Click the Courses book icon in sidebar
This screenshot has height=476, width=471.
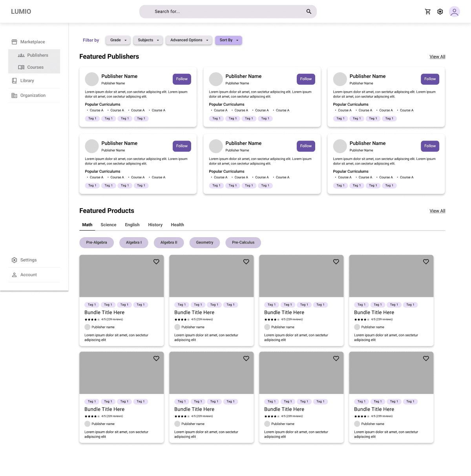click(21, 68)
